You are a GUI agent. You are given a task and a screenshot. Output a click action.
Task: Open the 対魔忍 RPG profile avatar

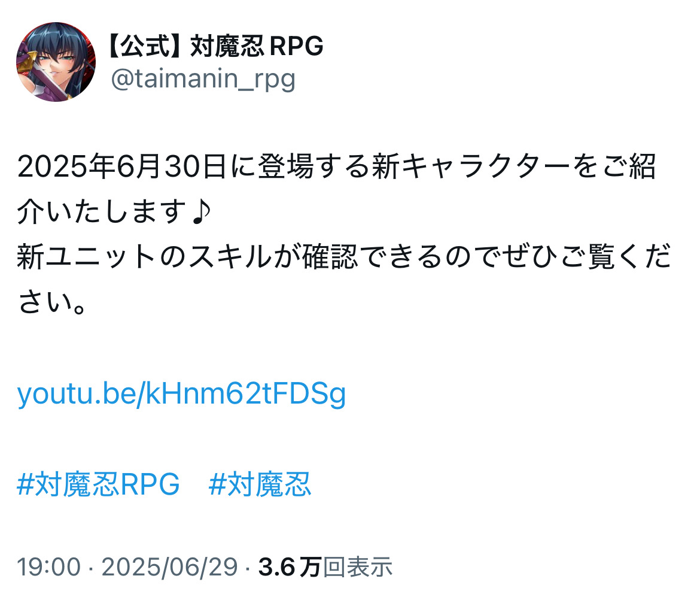pos(56,62)
